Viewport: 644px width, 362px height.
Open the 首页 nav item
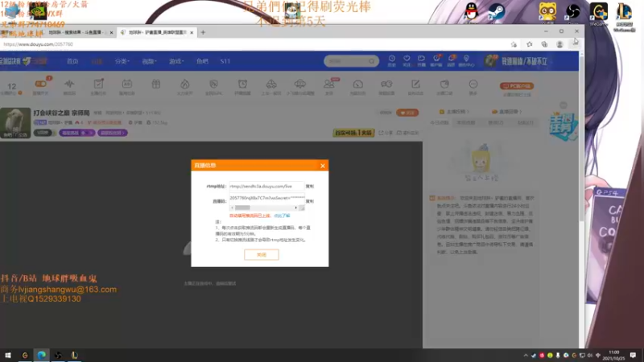pos(72,61)
